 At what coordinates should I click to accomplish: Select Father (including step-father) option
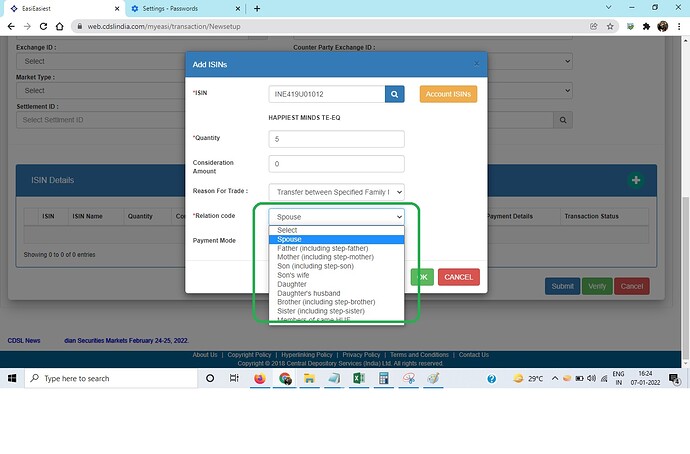[336, 248]
